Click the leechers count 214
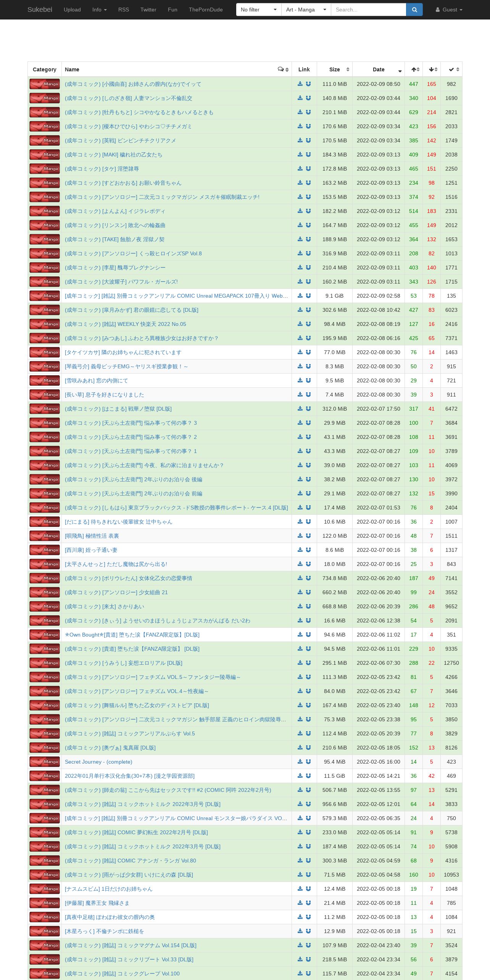The height and width of the screenshot is (980, 490). [x=432, y=112]
